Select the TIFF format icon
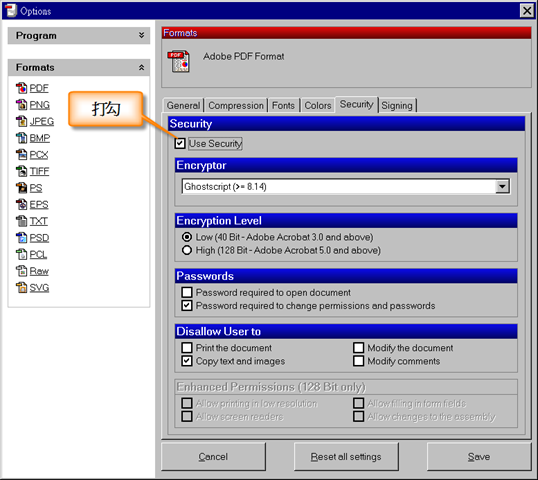 21,171
